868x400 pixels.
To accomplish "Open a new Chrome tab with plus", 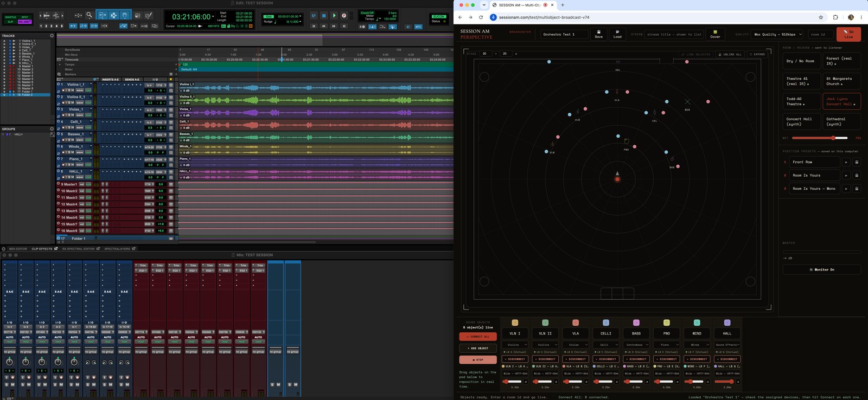I will 563,5.
